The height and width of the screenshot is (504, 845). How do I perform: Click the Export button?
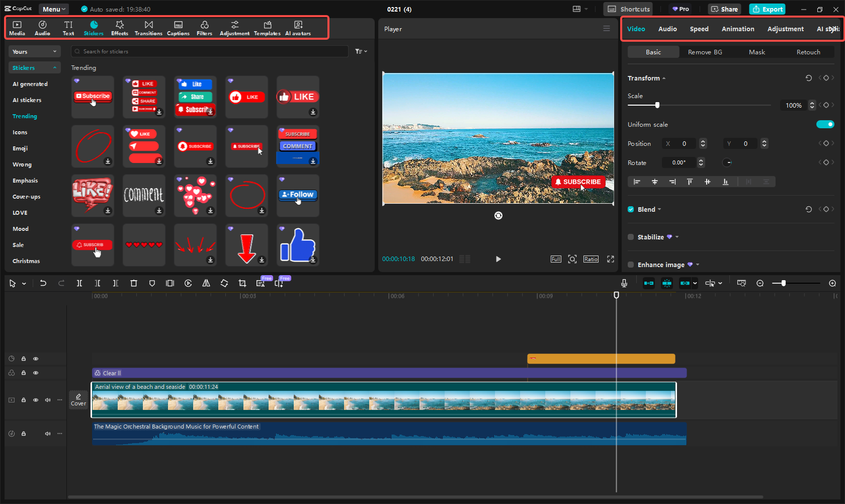click(767, 9)
